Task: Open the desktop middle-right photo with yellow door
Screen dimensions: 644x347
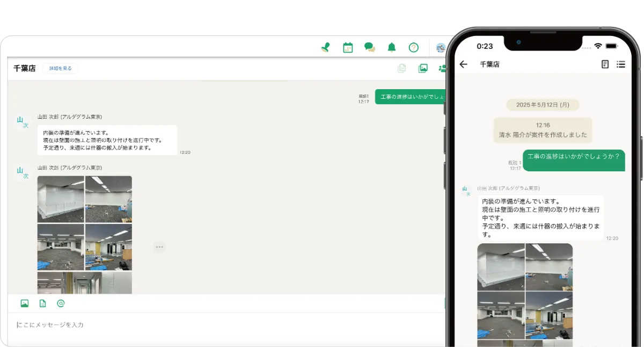Action: point(108,247)
